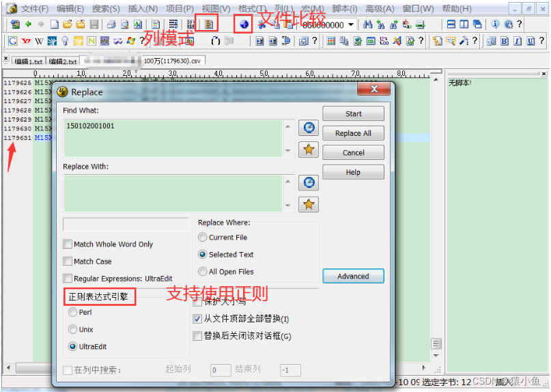
Task: Click Replace With box scroll up arrow
Action: tap(288, 182)
